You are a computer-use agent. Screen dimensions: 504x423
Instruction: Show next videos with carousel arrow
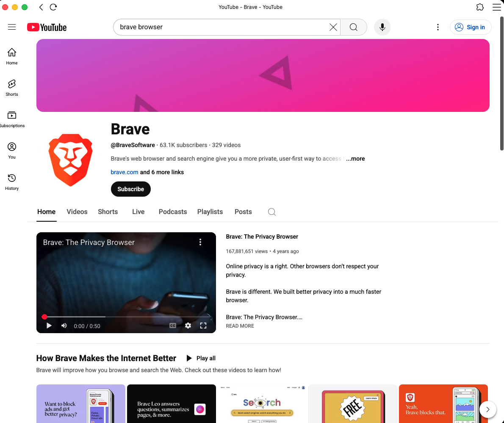pyautogui.click(x=487, y=409)
